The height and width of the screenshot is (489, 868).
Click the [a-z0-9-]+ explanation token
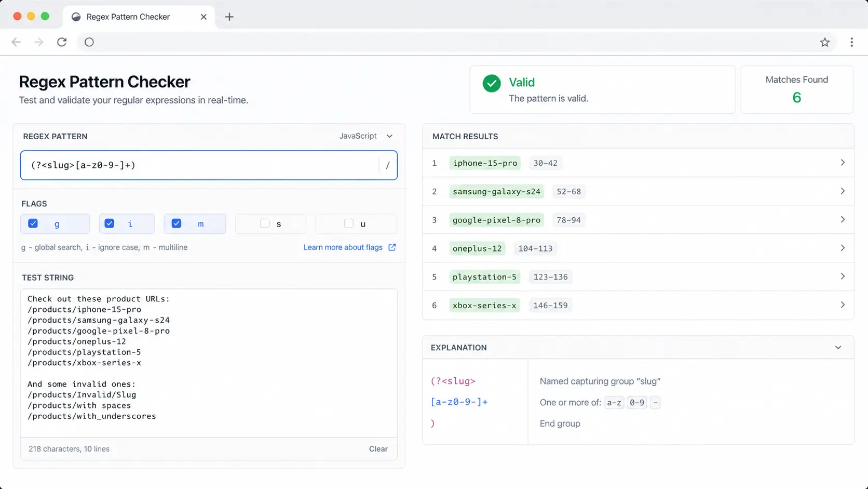click(x=459, y=402)
